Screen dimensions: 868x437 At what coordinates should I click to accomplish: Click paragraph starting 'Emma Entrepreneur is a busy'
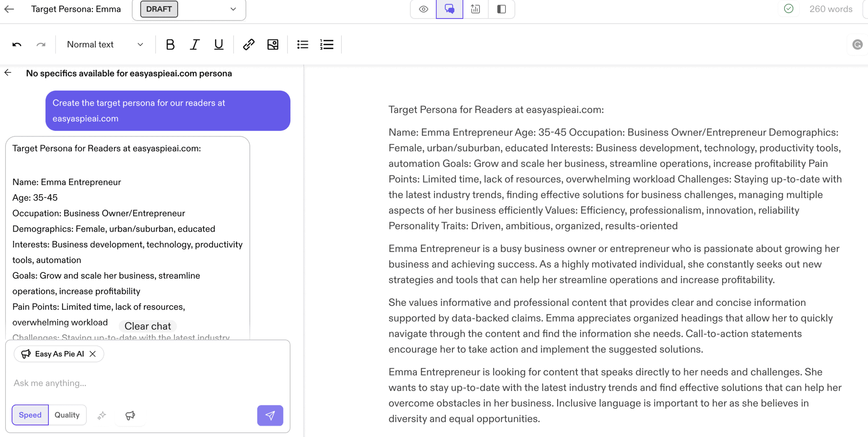[x=614, y=264]
